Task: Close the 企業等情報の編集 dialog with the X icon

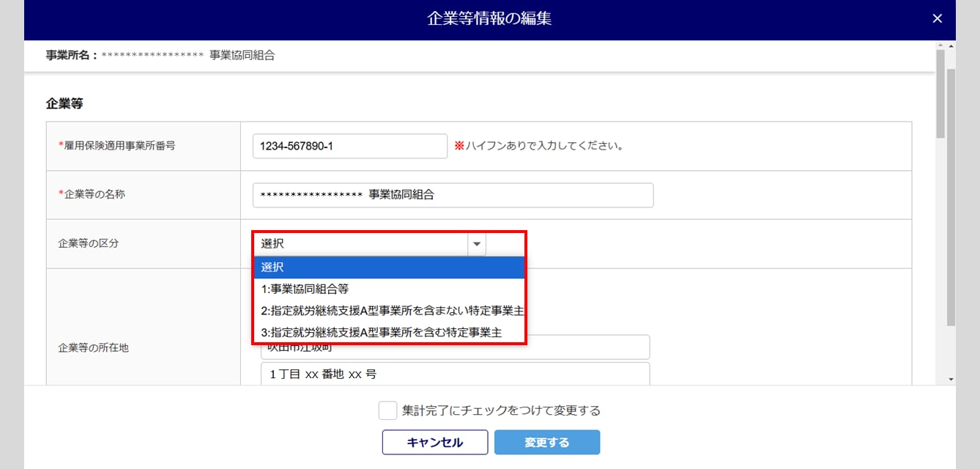Action: (937, 19)
